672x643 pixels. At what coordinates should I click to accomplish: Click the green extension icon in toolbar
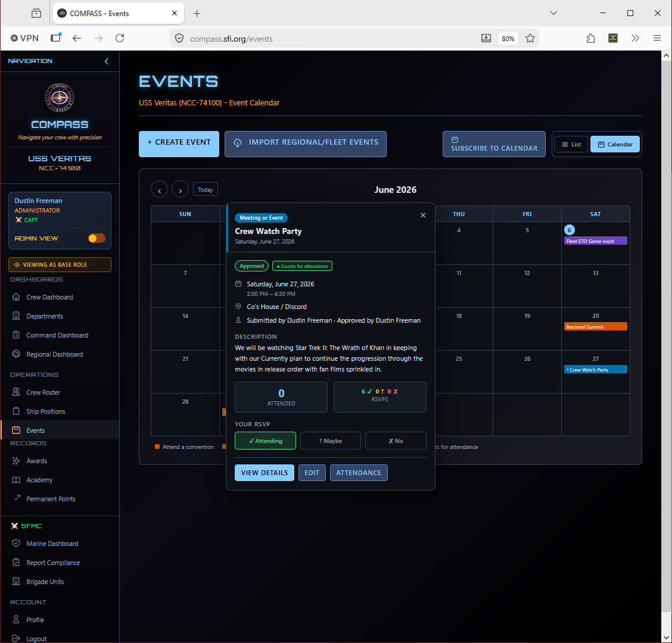coord(613,38)
